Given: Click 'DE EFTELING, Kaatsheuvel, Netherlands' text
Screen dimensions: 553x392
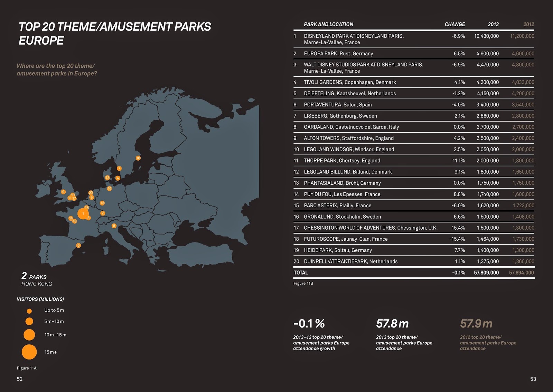Looking at the screenshot, I should pos(350,93).
